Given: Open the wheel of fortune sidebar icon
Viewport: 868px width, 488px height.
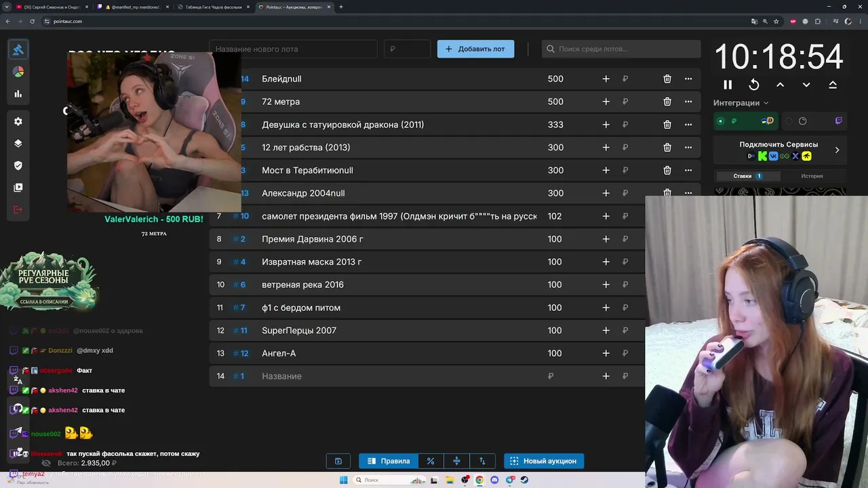Looking at the screenshot, I should (x=18, y=72).
